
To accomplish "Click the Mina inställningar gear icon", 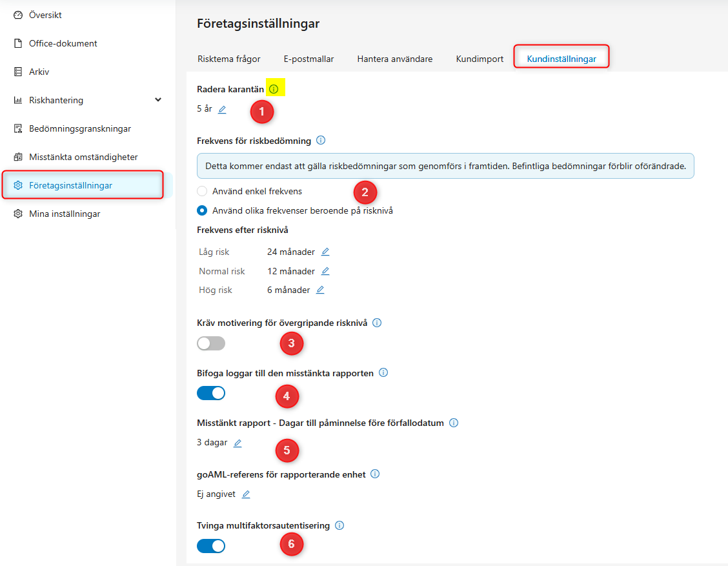I will tap(18, 214).
